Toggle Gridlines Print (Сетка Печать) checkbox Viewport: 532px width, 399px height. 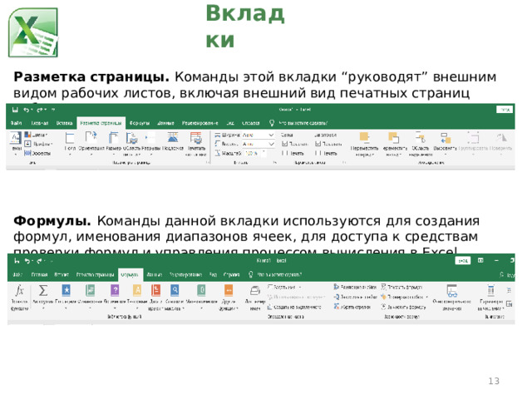[284, 153]
